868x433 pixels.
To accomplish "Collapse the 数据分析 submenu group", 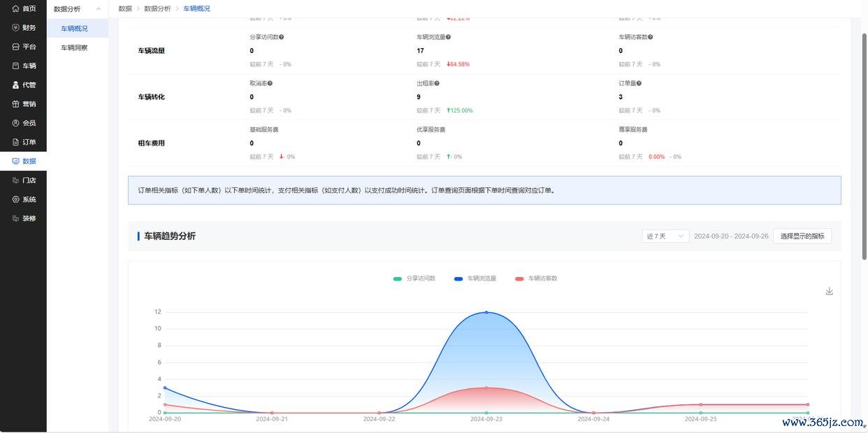I will pyautogui.click(x=78, y=9).
